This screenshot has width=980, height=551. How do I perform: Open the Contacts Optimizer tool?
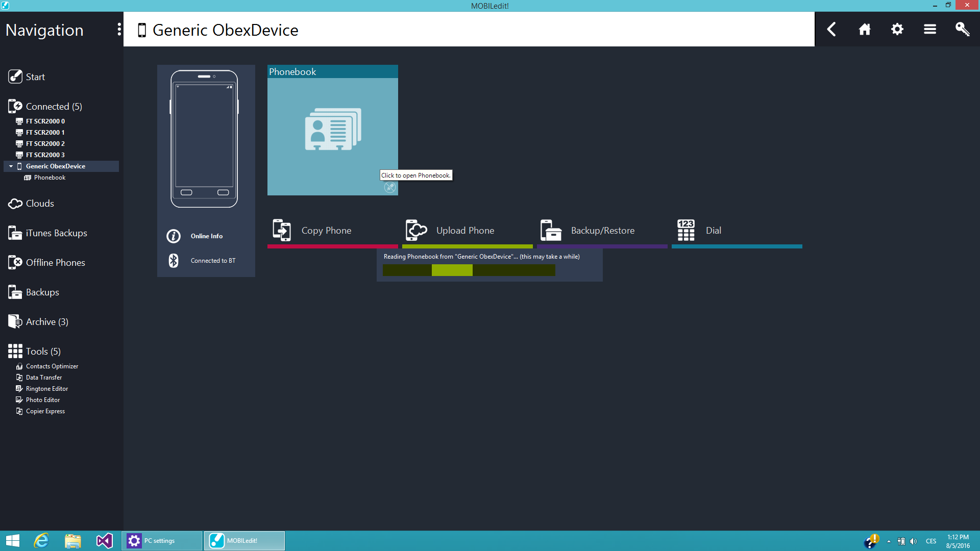pyautogui.click(x=52, y=366)
